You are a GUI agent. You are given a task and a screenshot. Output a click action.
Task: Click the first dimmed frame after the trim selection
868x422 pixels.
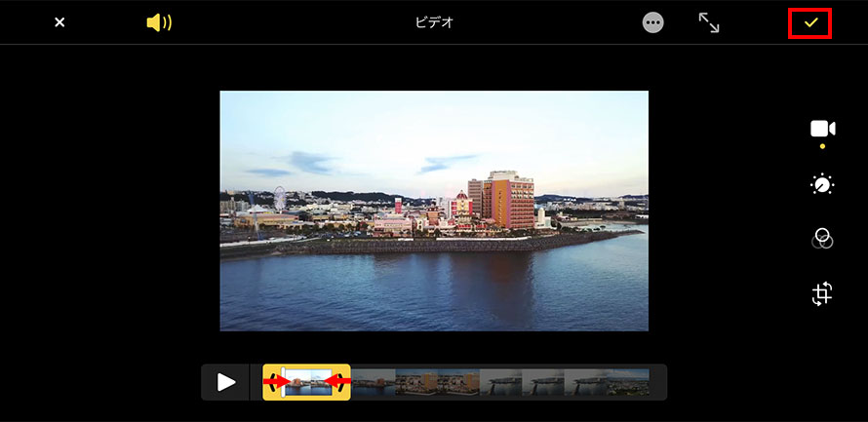pos(373,382)
